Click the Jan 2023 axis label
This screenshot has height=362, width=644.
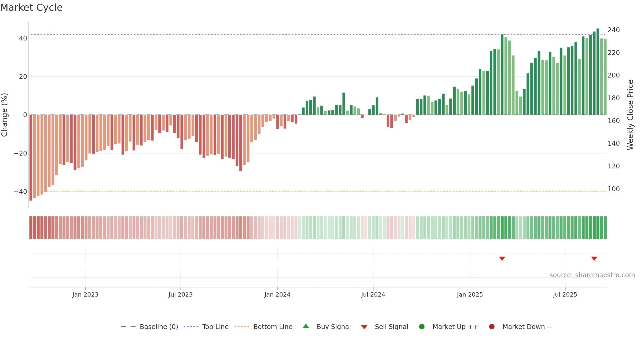[85, 294]
